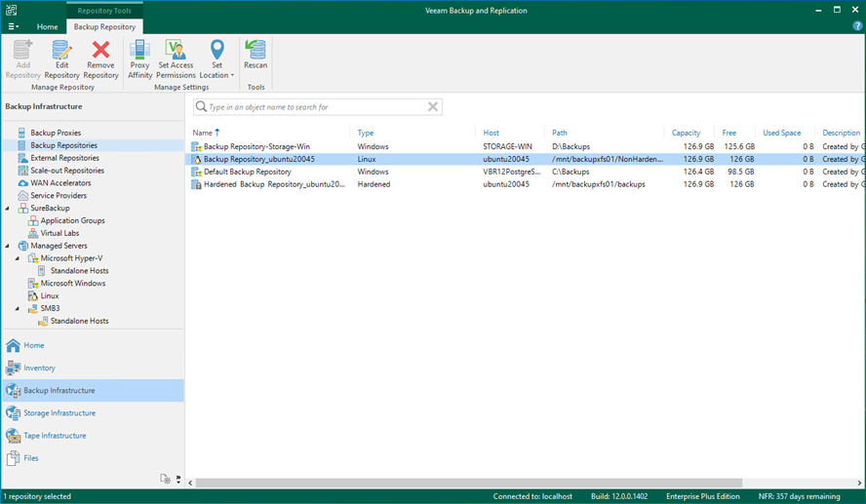Screen dimensions: 866x504
Task: Select WAN Accelerators in the tree
Action: 60,182
